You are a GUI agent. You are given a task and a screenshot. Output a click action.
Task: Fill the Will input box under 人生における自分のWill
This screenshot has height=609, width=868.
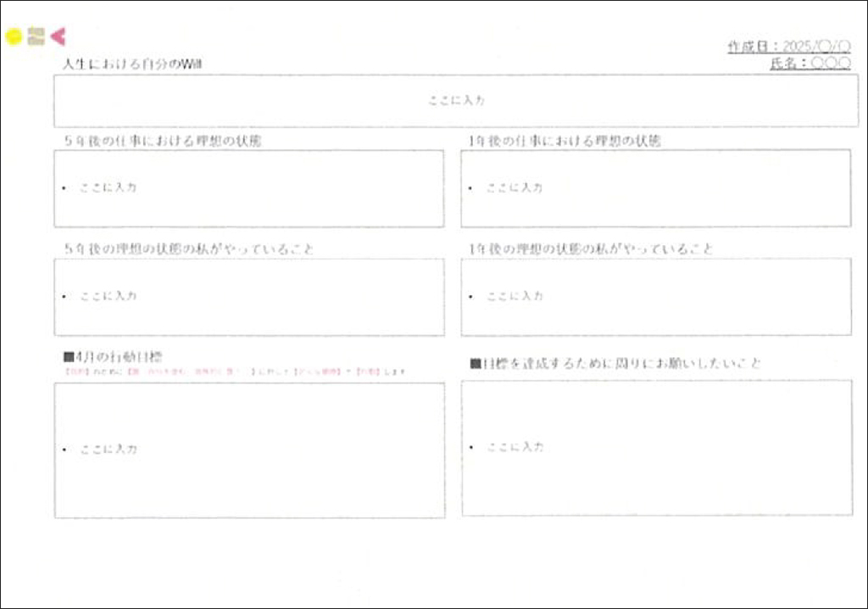pyautogui.click(x=456, y=101)
